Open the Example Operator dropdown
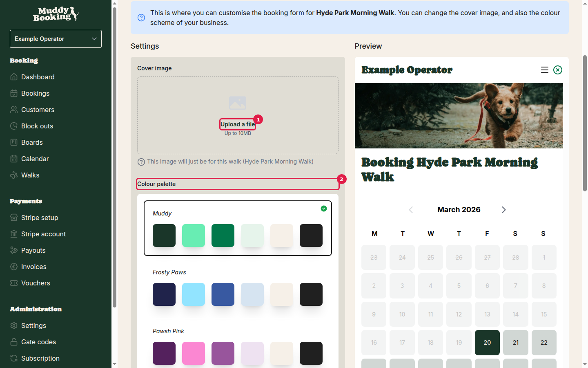 click(x=56, y=38)
